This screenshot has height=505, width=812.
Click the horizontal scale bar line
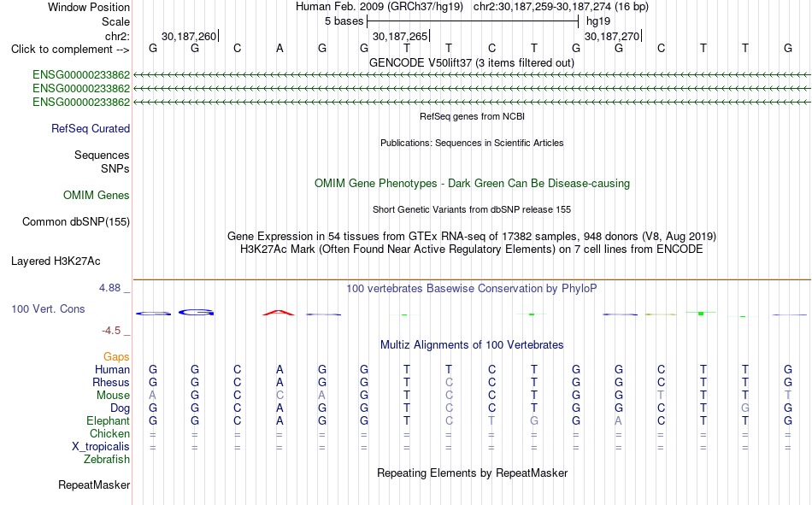(x=473, y=21)
